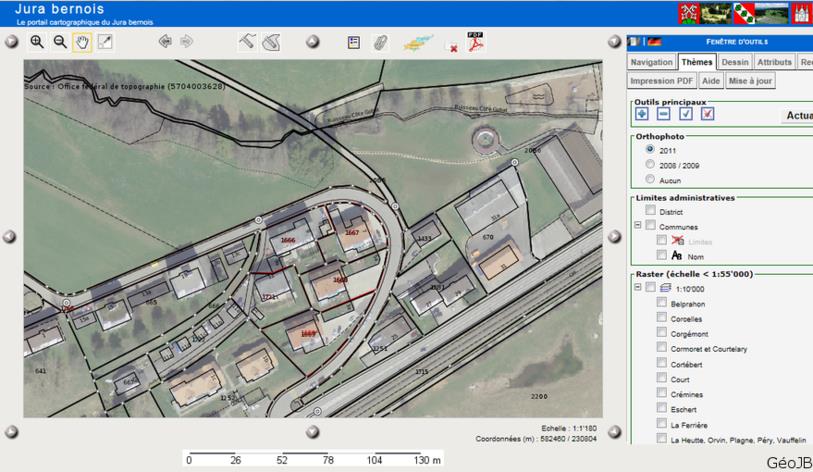Click the Limites commune boundary icon

(x=678, y=241)
